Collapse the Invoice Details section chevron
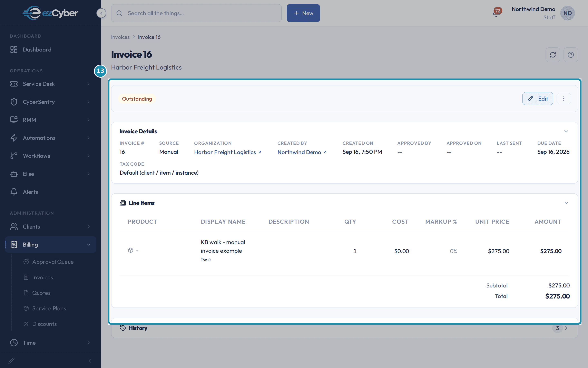588x368 pixels. point(566,131)
